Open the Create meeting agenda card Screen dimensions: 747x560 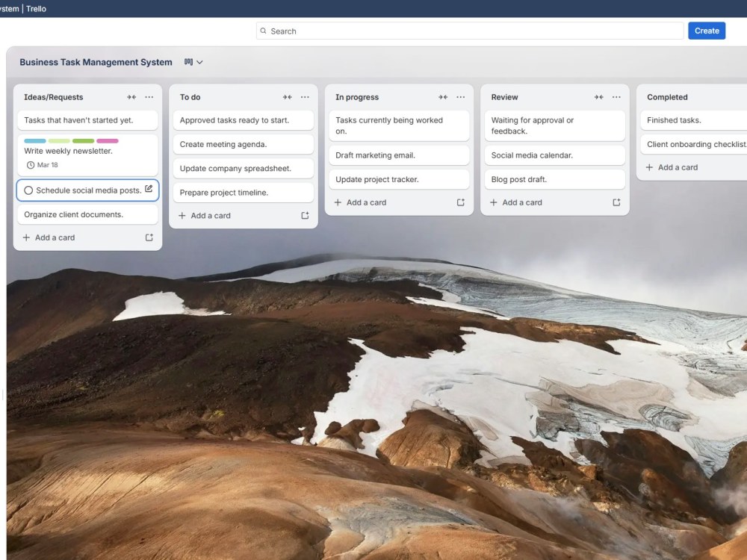pos(244,144)
